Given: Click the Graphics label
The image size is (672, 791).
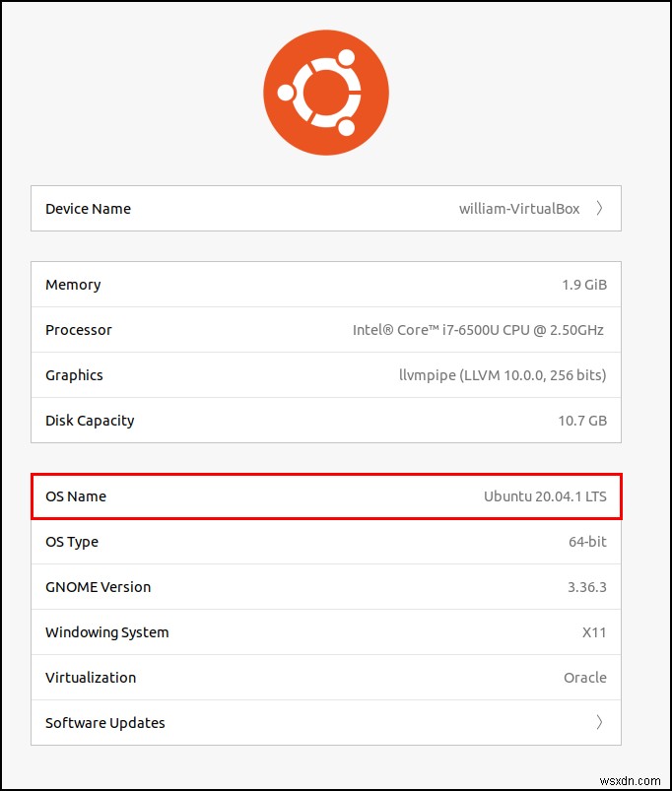Looking at the screenshot, I should point(74,375).
